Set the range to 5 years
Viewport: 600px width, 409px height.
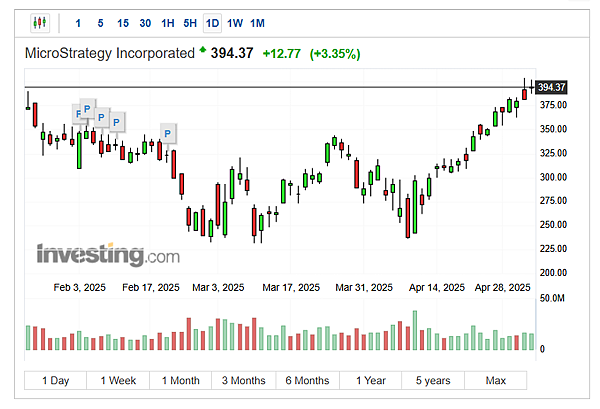point(433,380)
